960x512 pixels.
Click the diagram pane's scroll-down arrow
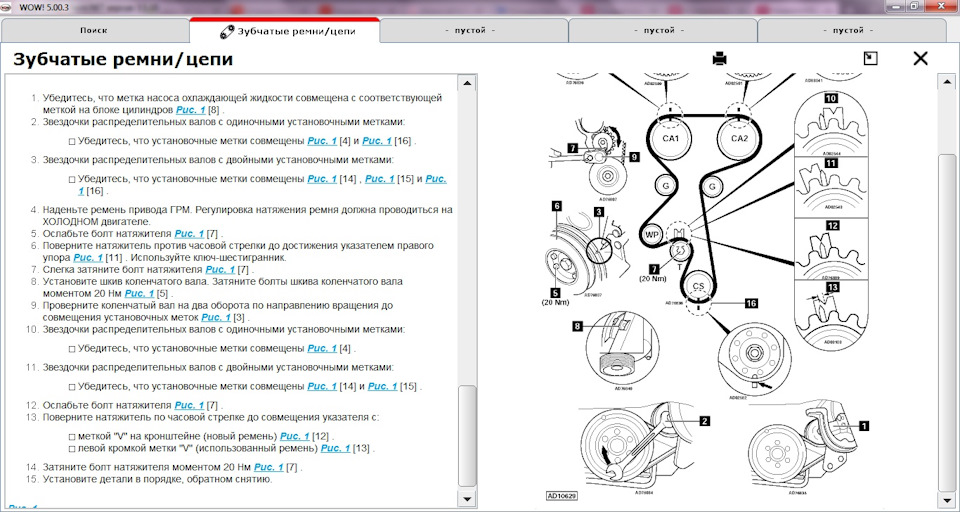click(x=948, y=497)
